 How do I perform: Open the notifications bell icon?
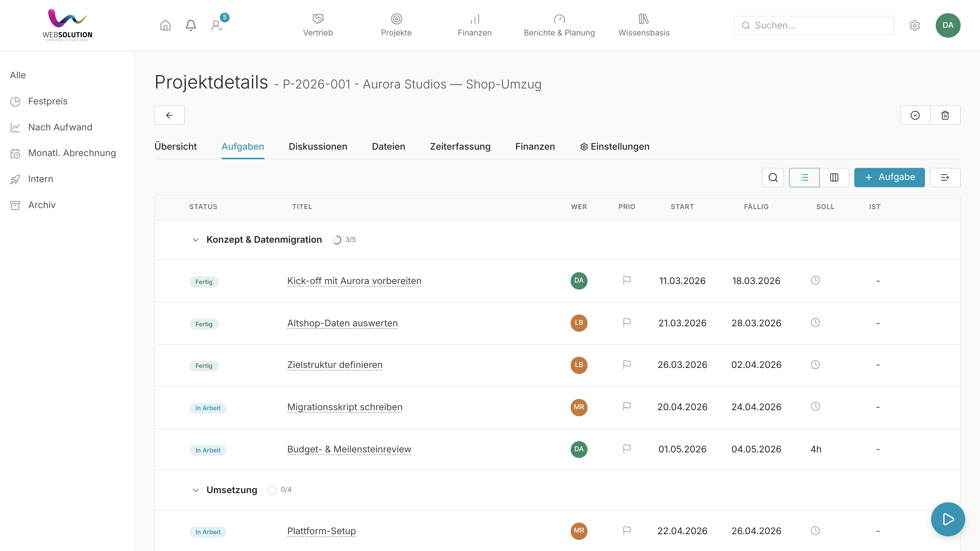pyautogui.click(x=190, y=25)
